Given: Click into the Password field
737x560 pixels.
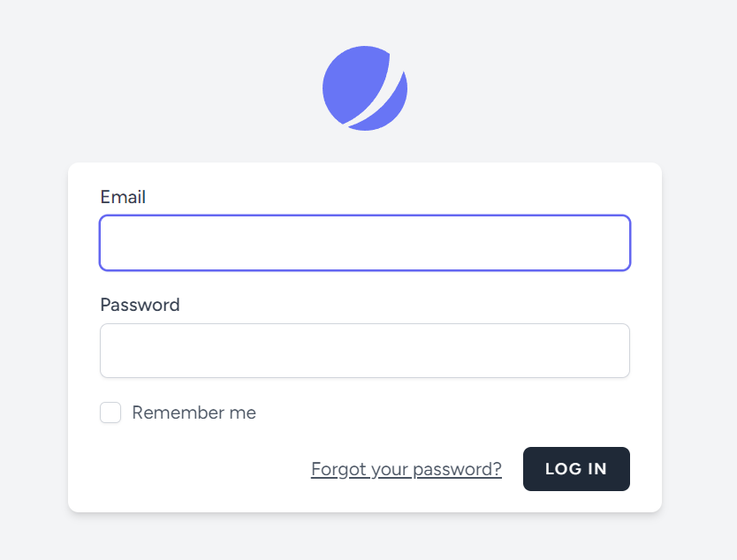Looking at the screenshot, I should [365, 351].
